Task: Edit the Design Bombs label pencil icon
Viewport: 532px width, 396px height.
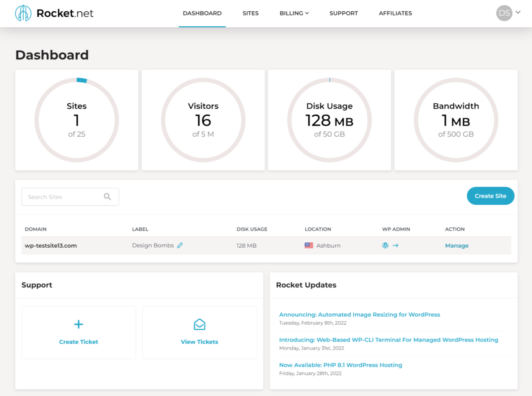Action: click(180, 245)
